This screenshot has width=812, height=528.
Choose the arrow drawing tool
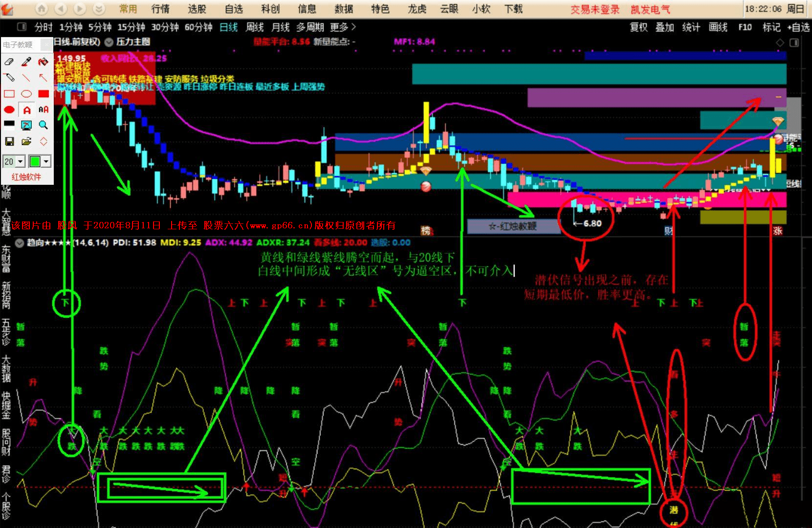pyautogui.click(x=44, y=78)
